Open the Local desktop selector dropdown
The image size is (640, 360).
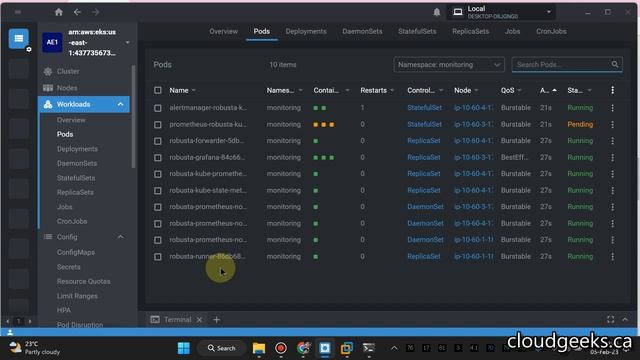pos(502,12)
